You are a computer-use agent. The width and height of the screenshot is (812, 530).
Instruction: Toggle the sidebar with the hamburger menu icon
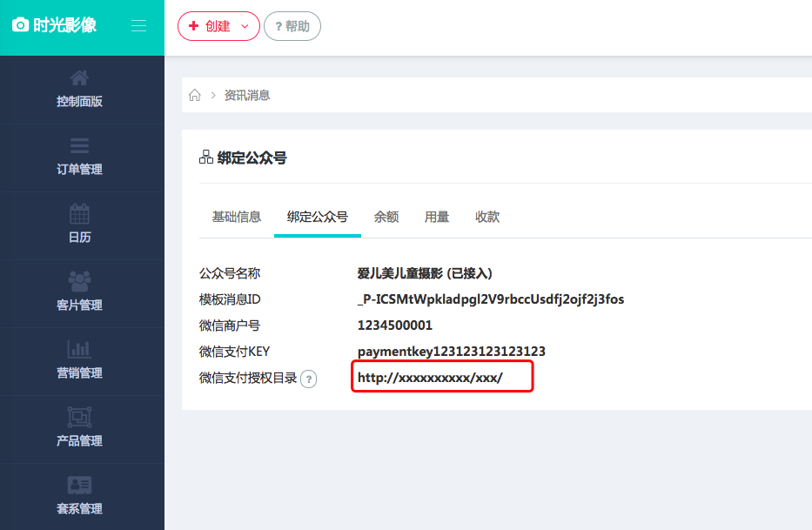pos(138,26)
